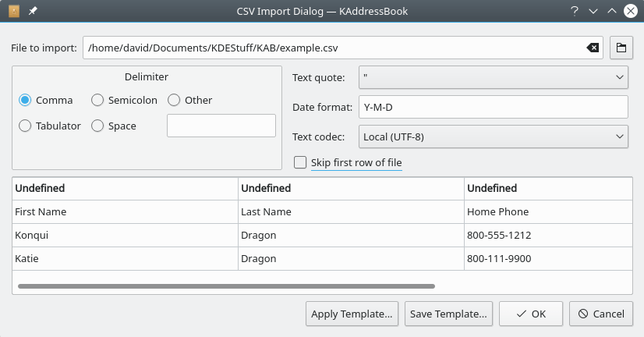Select the Semicolon delimiter option
Viewport: 644px width, 337px height.
pyautogui.click(x=97, y=100)
